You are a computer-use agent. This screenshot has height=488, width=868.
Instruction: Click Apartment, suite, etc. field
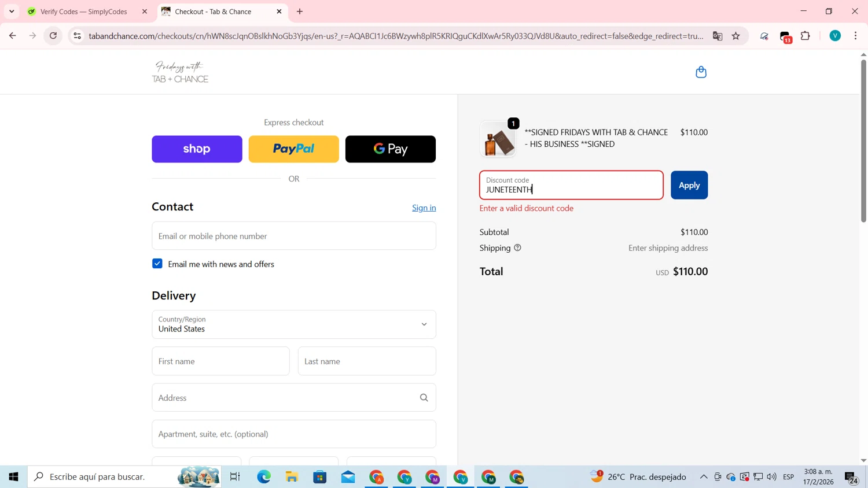tap(294, 434)
